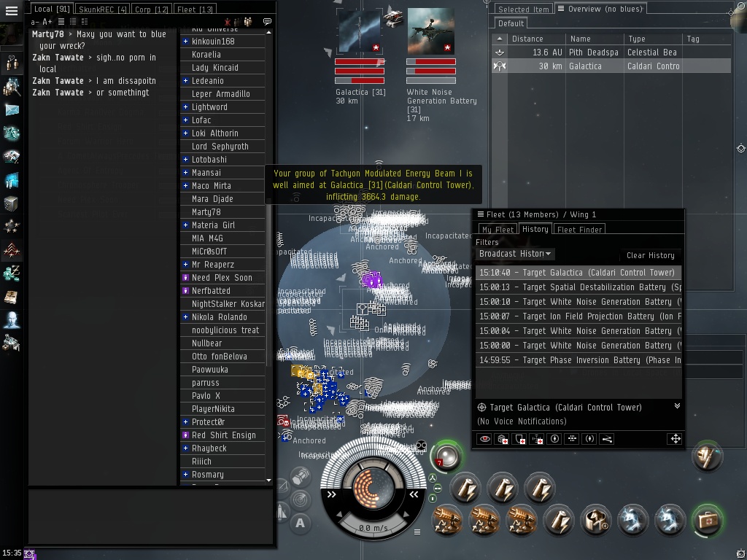This screenshot has width=747, height=560.
Task: Open the Neocom main menu icon
Action: click(x=11, y=10)
